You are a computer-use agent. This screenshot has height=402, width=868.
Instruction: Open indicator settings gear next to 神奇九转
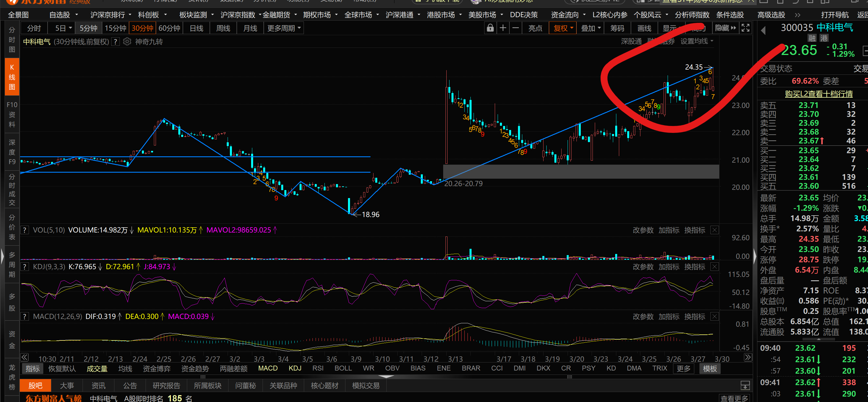click(x=127, y=42)
